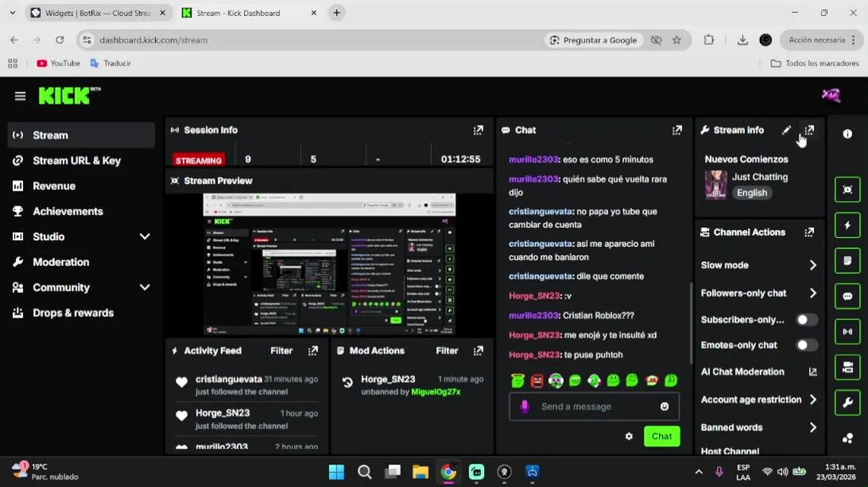Select Stream in the sidebar
The height and width of the screenshot is (487, 868).
[x=81, y=135]
